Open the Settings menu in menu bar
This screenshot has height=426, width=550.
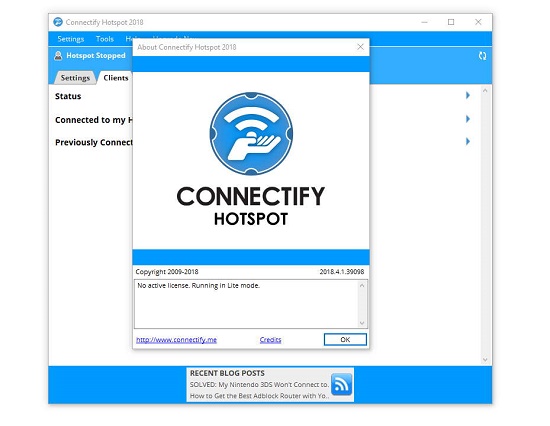pyautogui.click(x=71, y=39)
